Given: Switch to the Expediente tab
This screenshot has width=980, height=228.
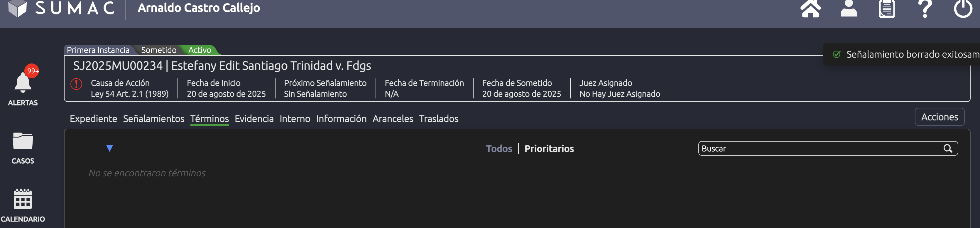Looking at the screenshot, I should (x=93, y=119).
